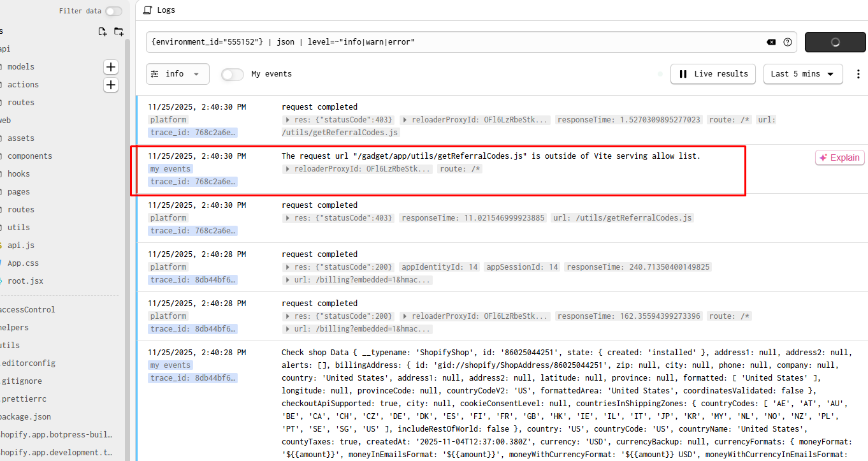This screenshot has height=461, width=868.
Task: Select the components folder
Action: pyautogui.click(x=29, y=156)
